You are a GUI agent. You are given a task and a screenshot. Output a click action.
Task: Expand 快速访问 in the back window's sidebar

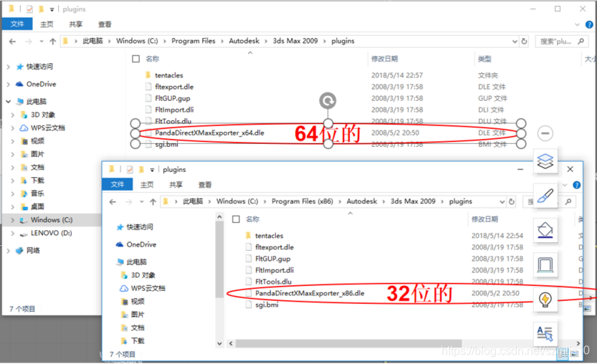tap(9, 67)
